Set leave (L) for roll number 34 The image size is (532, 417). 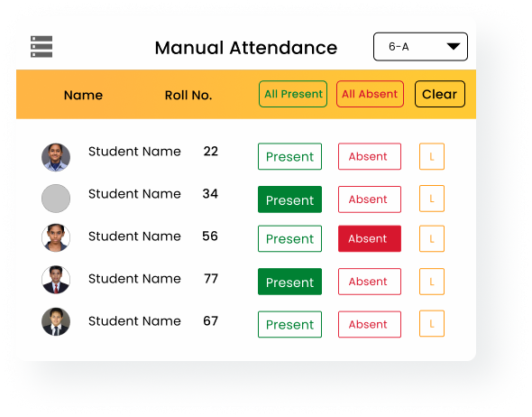[432, 199]
